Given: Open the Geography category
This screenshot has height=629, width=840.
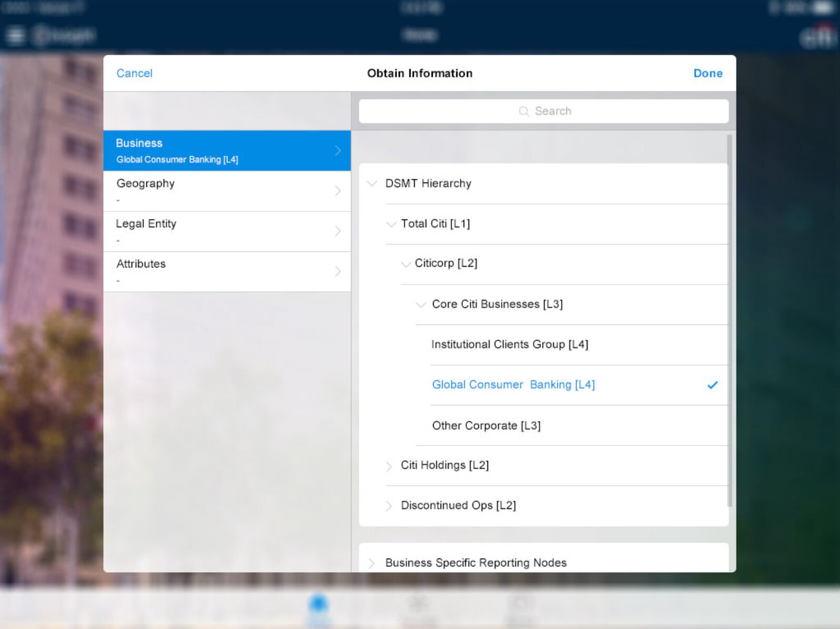Looking at the screenshot, I should (227, 191).
